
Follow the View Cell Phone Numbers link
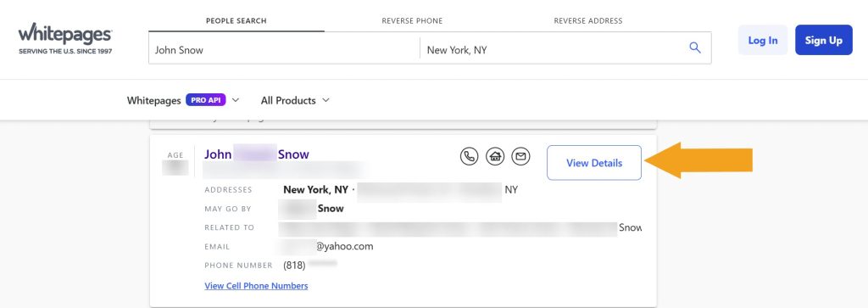[x=256, y=286]
